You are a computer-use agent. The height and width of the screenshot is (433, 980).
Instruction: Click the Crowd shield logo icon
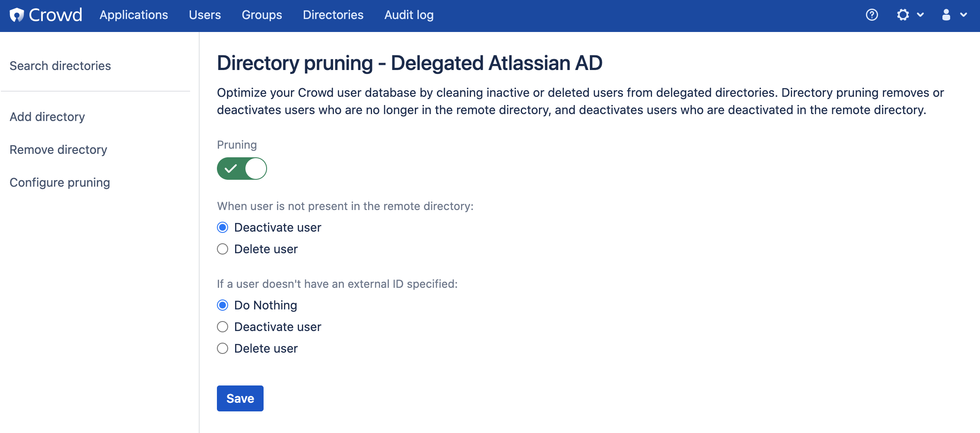[x=17, y=15]
